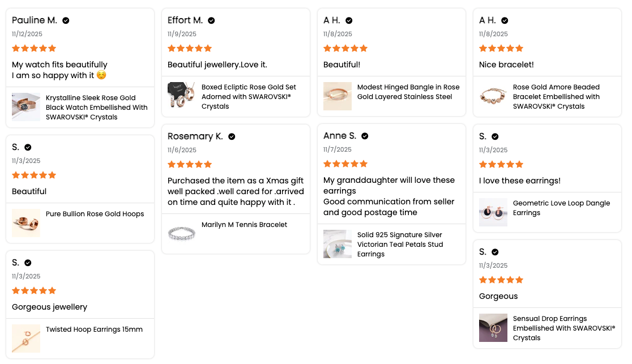Viewport: 632px width, 364px height.
Task: Click verified checkmark beside Anne S.
Action: pyautogui.click(x=365, y=136)
